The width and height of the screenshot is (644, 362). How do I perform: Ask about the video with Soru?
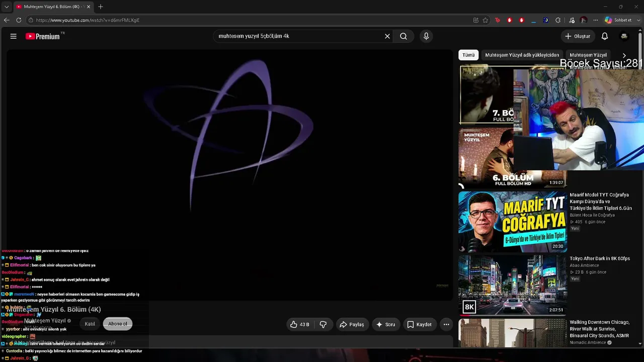(385, 324)
